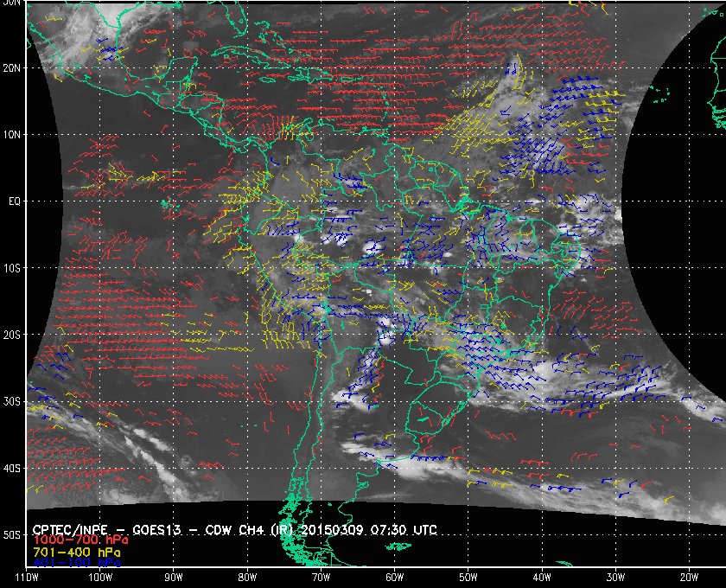Click the yellow 701-400 hPa legend entry

tap(72, 551)
